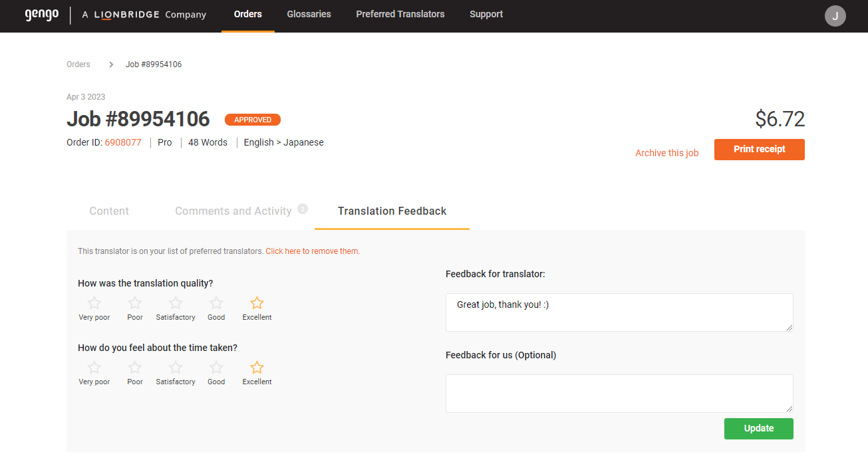Click the breadcrumb chevron separator
This screenshot has height=472, width=868.
(x=111, y=64)
